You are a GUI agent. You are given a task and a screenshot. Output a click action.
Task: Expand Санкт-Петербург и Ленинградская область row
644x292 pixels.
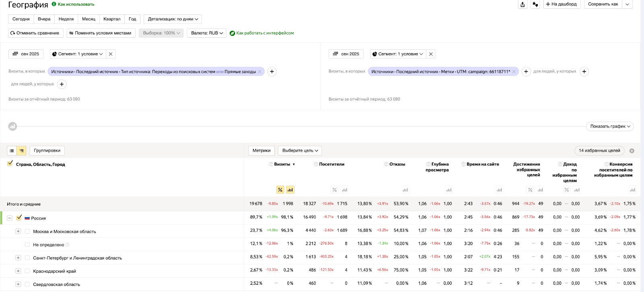click(x=18, y=258)
